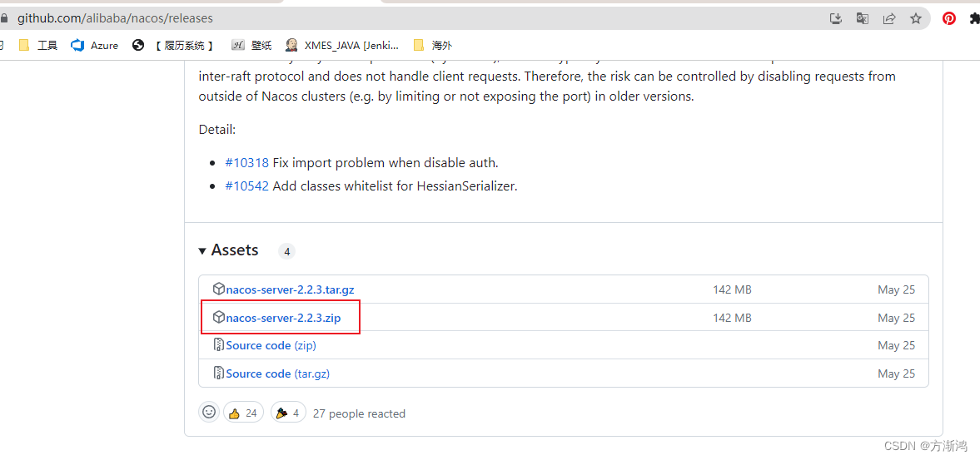Image resolution: width=980 pixels, height=460 pixels.
Task: Click the 'Detail:' text
Action: [216, 130]
